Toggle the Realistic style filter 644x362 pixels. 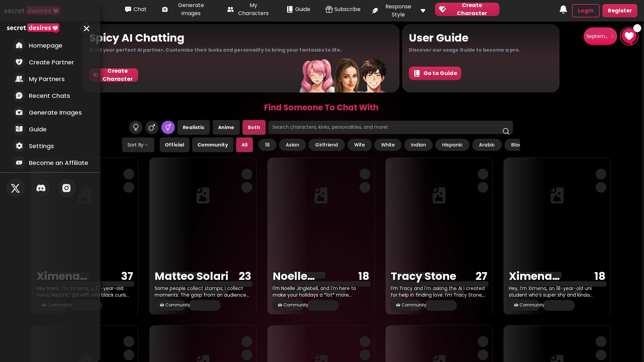click(194, 127)
